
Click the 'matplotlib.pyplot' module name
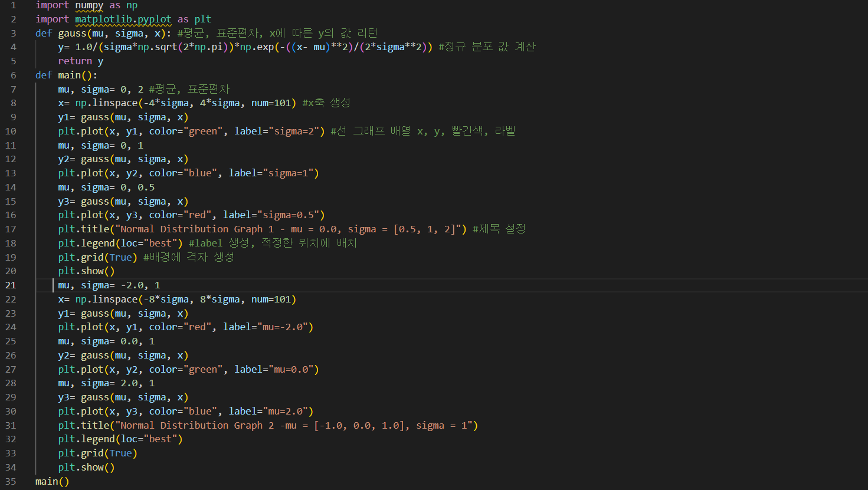tap(123, 19)
